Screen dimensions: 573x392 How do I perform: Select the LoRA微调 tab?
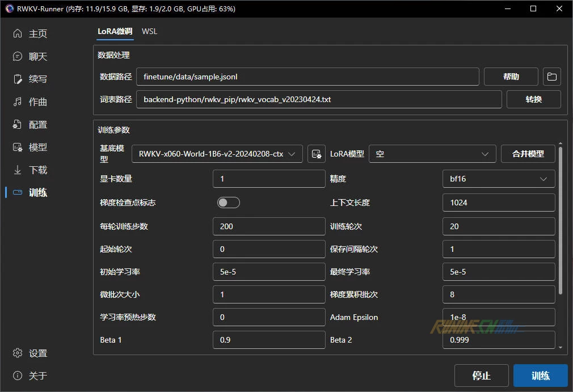tap(115, 32)
